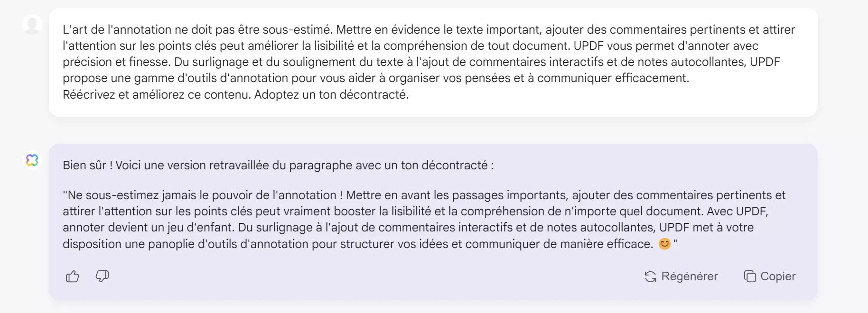Select the UPDF AI assistant logo
Viewport: 868px width, 313px height.
click(x=32, y=160)
